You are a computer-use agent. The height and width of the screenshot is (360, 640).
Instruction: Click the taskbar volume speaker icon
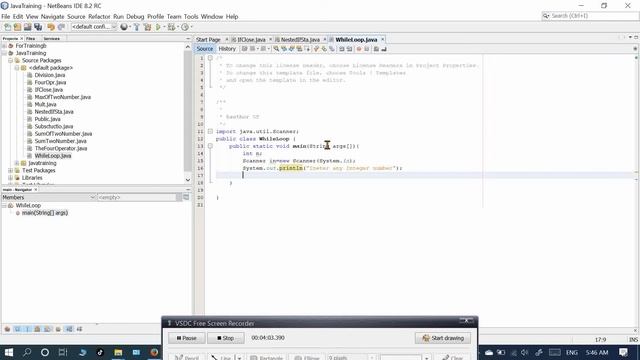(x=525, y=353)
